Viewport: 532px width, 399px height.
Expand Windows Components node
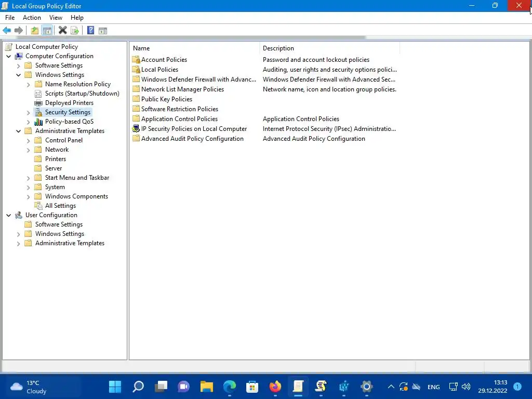[x=29, y=197]
